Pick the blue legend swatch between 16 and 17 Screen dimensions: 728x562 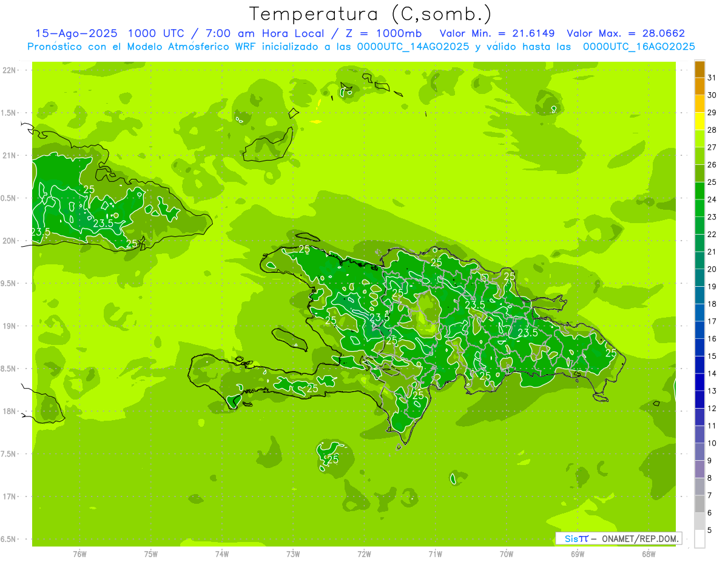point(699,330)
